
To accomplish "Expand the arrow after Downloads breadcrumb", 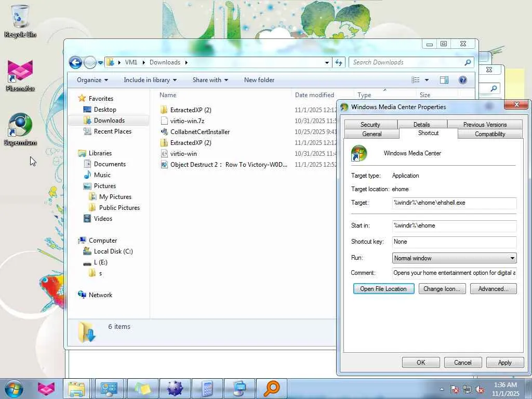I will pos(187,62).
